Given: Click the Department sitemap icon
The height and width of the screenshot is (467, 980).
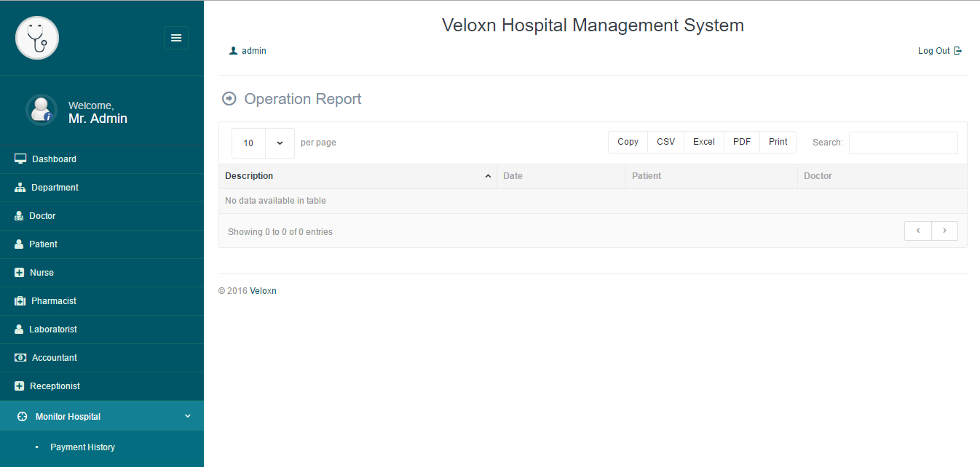Looking at the screenshot, I should pyautogui.click(x=20, y=188).
